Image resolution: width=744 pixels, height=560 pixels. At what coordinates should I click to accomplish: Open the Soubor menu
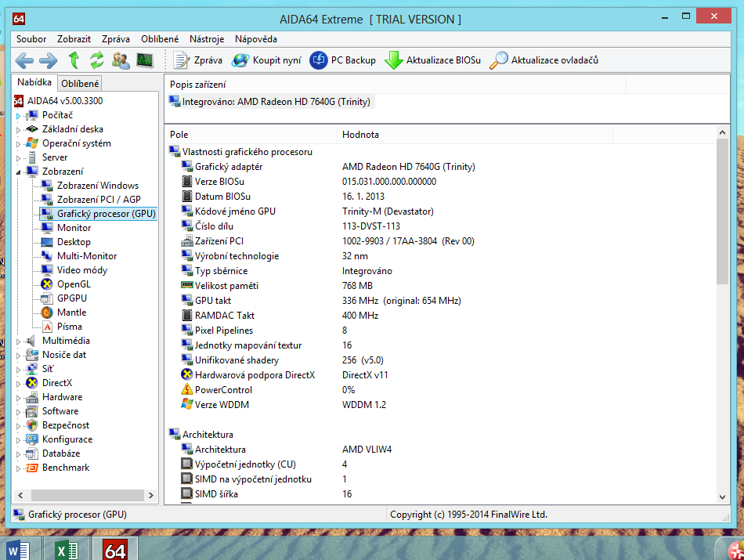(x=31, y=38)
